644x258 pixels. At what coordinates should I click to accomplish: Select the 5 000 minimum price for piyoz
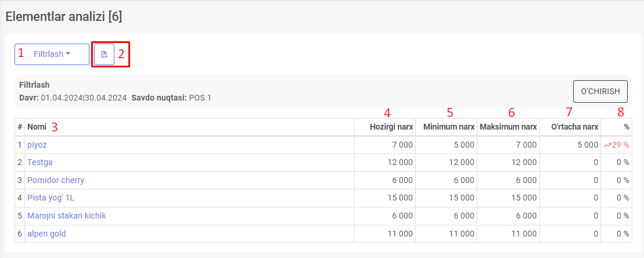tap(464, 145)
